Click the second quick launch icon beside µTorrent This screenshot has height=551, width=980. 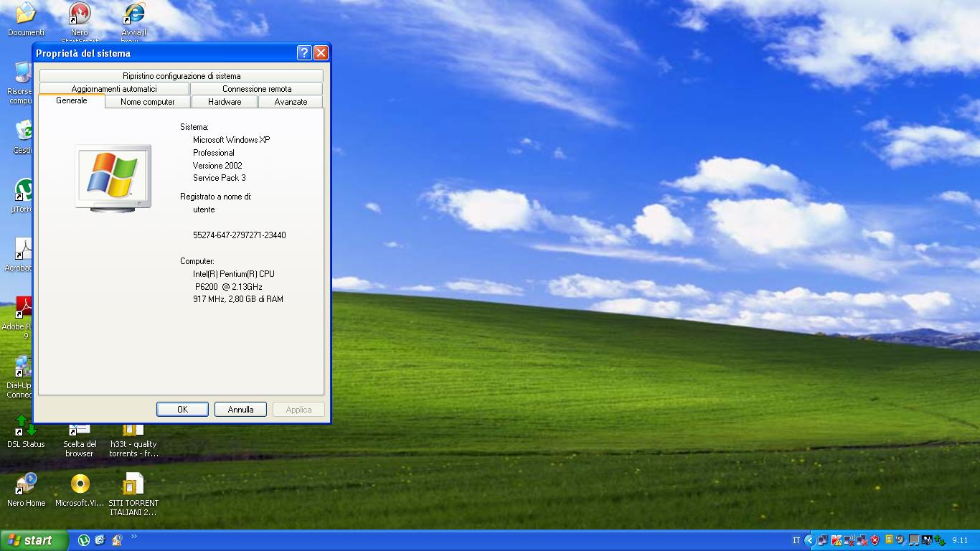tap(100, 540)
